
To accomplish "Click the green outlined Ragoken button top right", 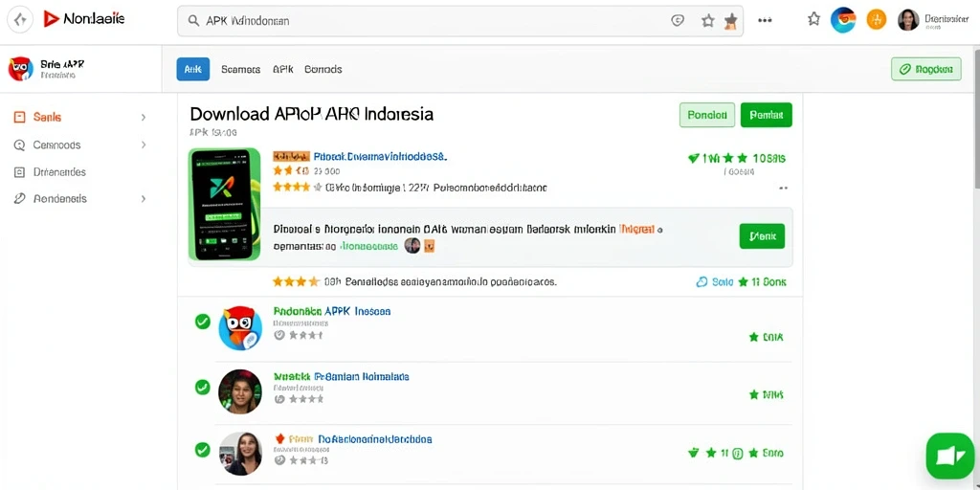I will click(x=926, y=69).
